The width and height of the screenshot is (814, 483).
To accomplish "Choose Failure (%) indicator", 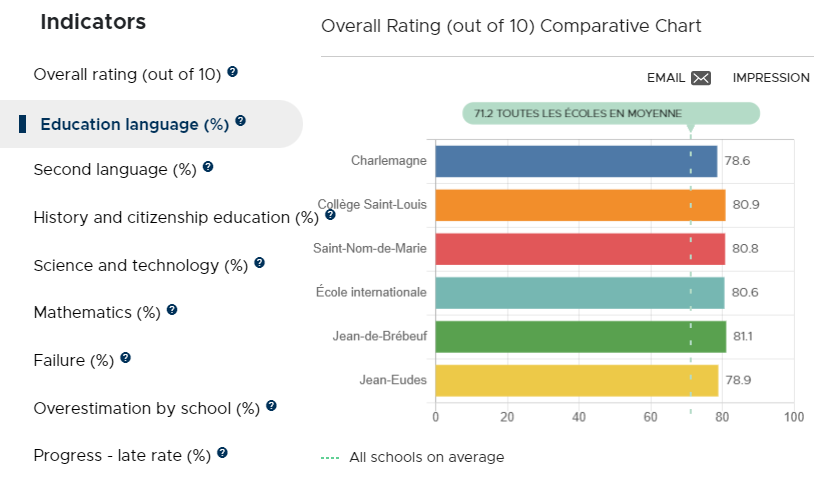I will (74, 360).
